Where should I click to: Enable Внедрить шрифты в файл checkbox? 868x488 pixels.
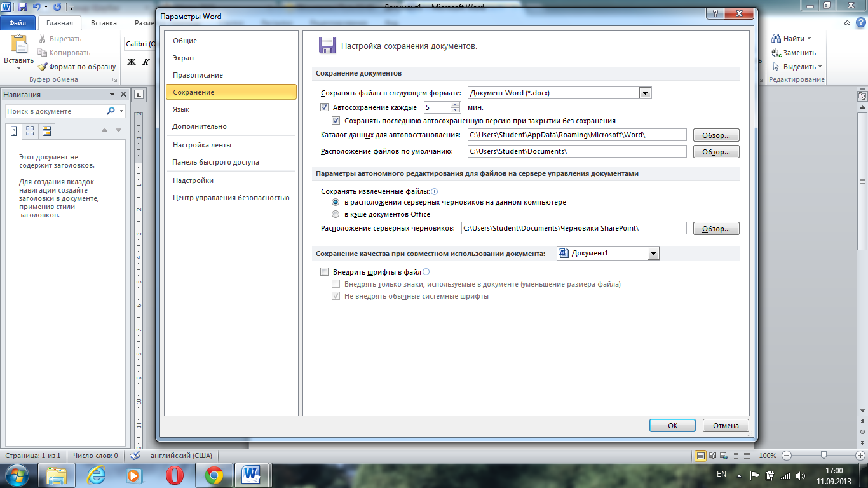tap(325, 272)
